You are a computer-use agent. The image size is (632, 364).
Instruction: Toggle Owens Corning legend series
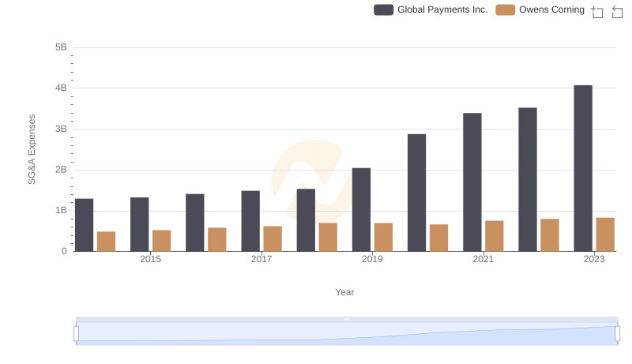pos(540,9)
